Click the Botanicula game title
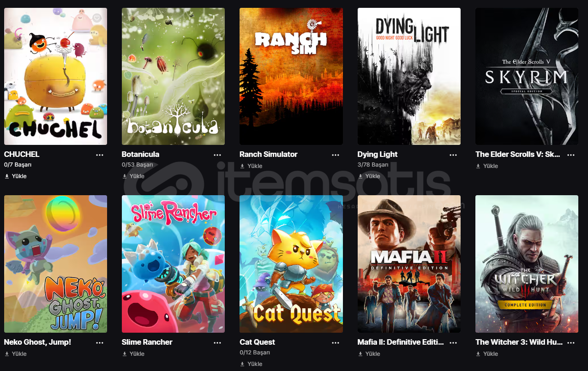 140,154
